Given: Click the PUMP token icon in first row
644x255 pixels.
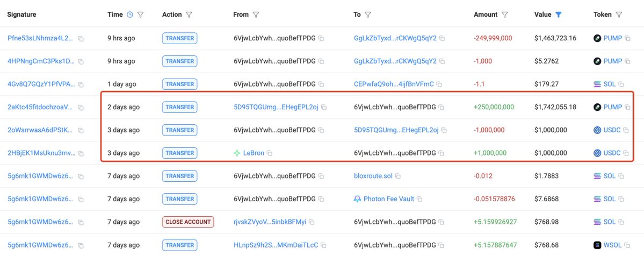Looking at the screenshot, I should click(597, 38).
